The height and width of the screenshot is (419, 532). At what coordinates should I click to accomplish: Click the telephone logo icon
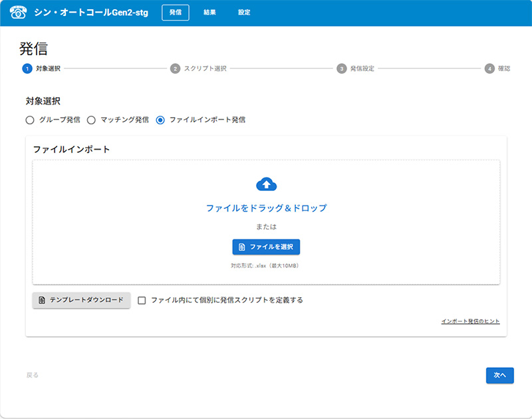(18, 12)
